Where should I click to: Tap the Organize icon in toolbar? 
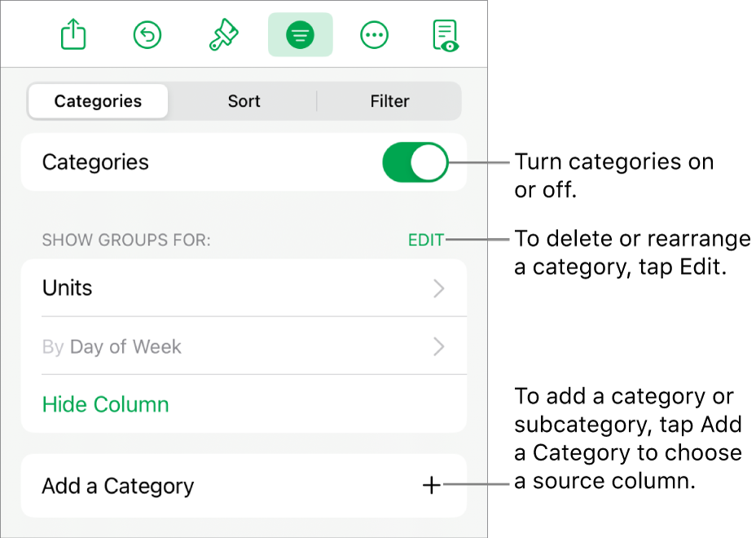[300, 35]
